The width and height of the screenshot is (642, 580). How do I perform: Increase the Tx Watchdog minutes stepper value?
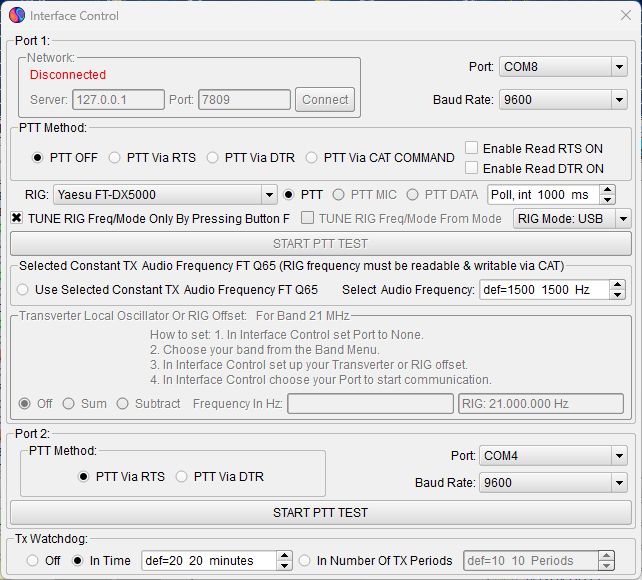[284, 556]
